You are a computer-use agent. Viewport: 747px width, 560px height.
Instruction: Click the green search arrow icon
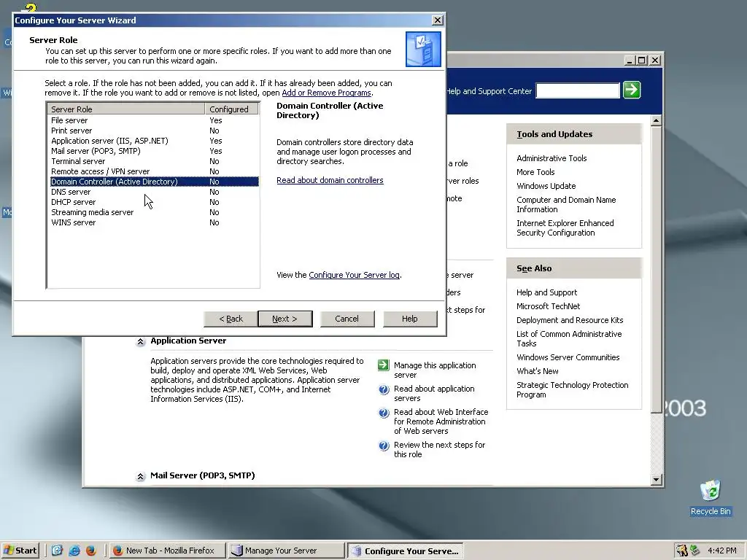tap(632, 90)
